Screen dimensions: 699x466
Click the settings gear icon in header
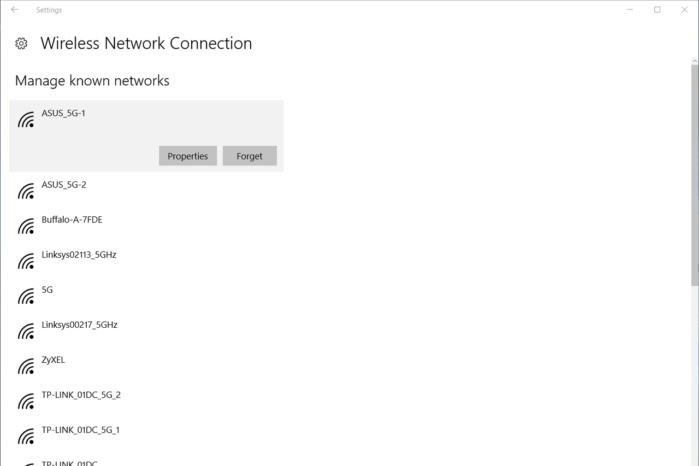[21, 44]
